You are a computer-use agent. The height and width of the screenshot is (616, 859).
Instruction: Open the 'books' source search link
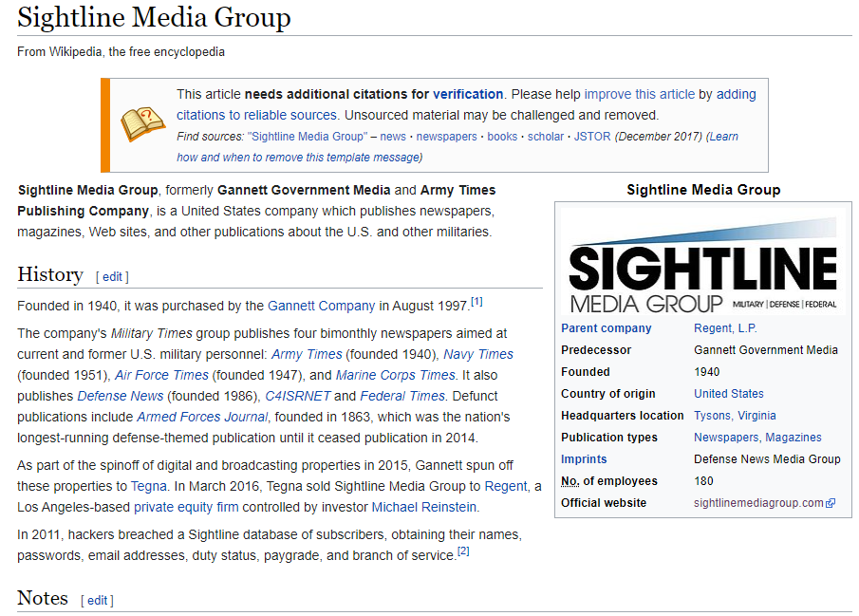coord(502,137)
